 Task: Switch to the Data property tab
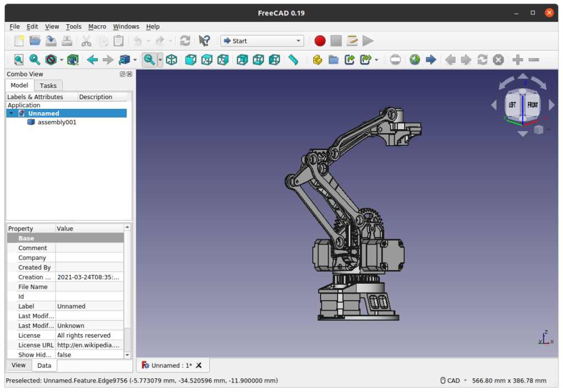coord(44,366)
